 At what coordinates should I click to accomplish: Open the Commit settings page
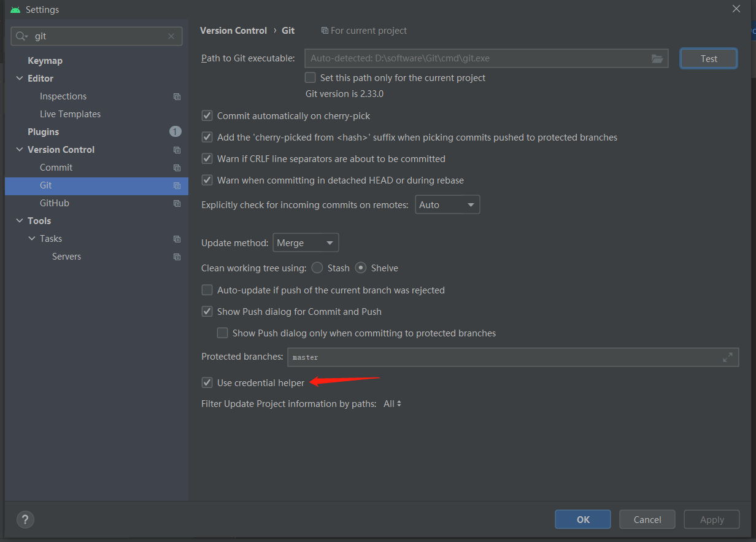click(56, 168)
